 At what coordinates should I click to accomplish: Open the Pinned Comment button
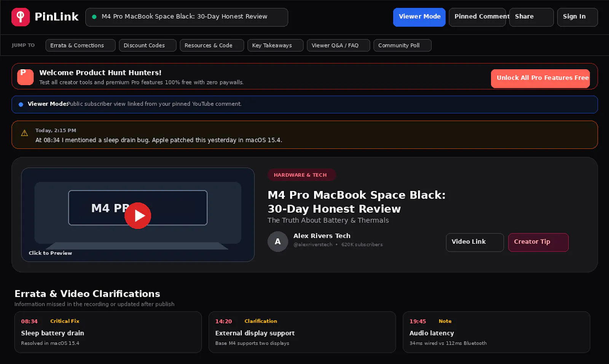(477, 17)
